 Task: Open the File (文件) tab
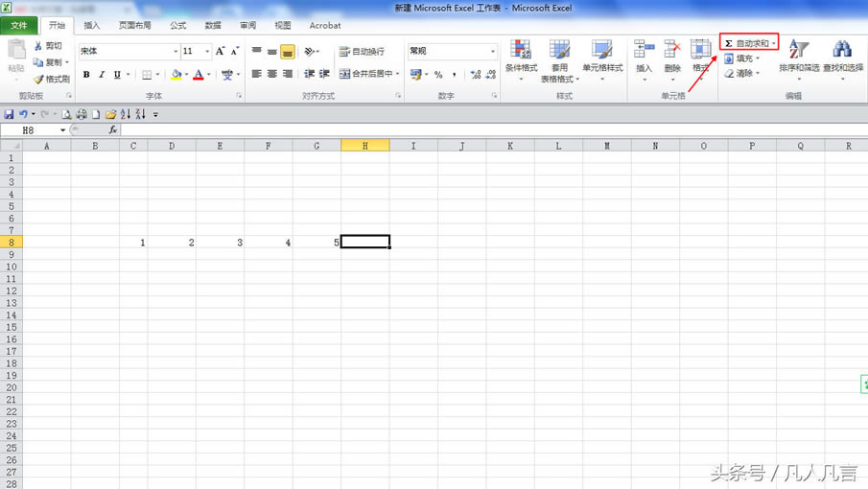pos(19,26)
